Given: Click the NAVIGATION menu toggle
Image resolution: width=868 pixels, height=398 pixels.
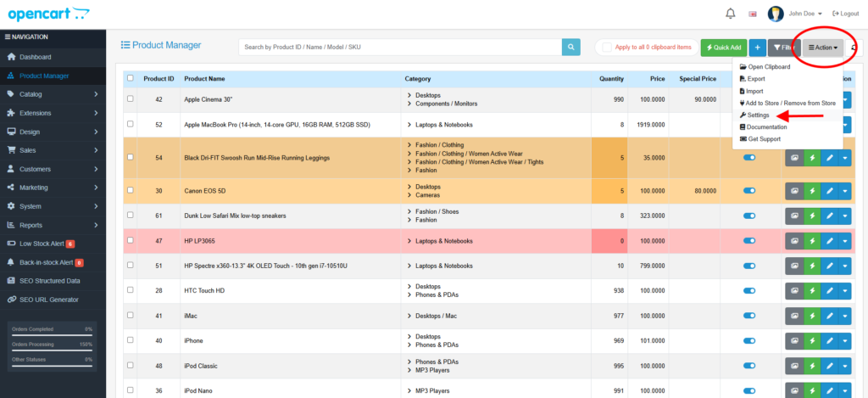Looking at the screenshot, I should click(26, 37).
